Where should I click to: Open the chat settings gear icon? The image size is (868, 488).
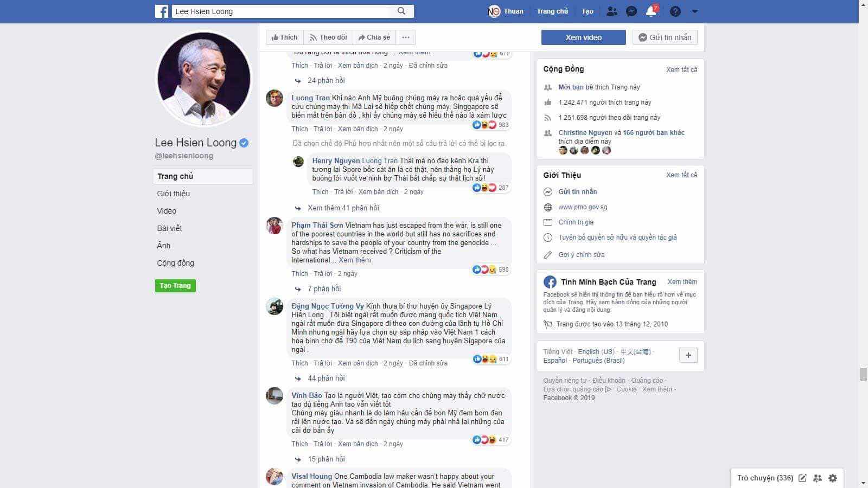click(833, 478)
